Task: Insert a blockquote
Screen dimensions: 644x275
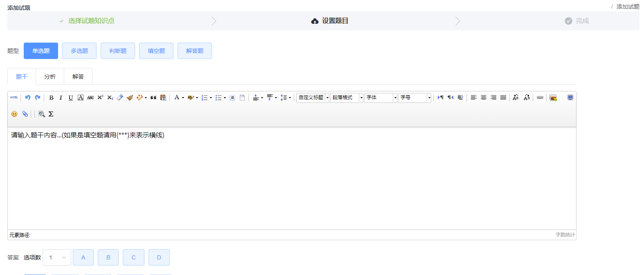Action: 153,98
